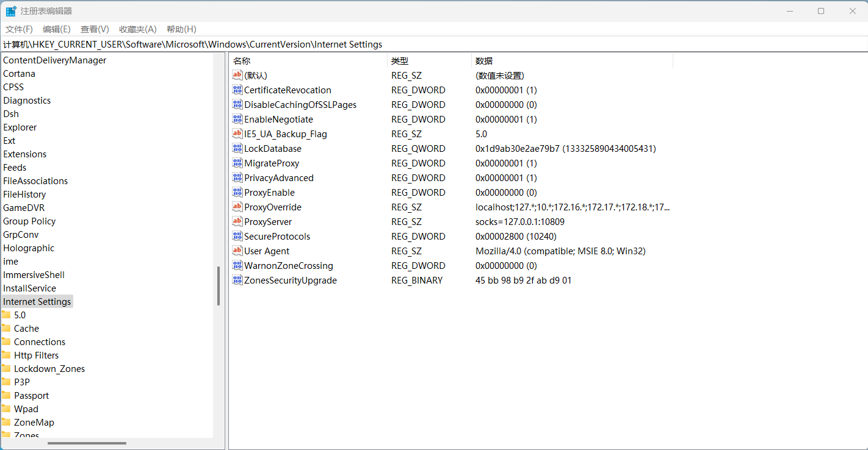Screen dimensions: 868x450
Task: Click the Registry Editor app icon in title bar
Action: pyautogui.click(x=11, y=11)
